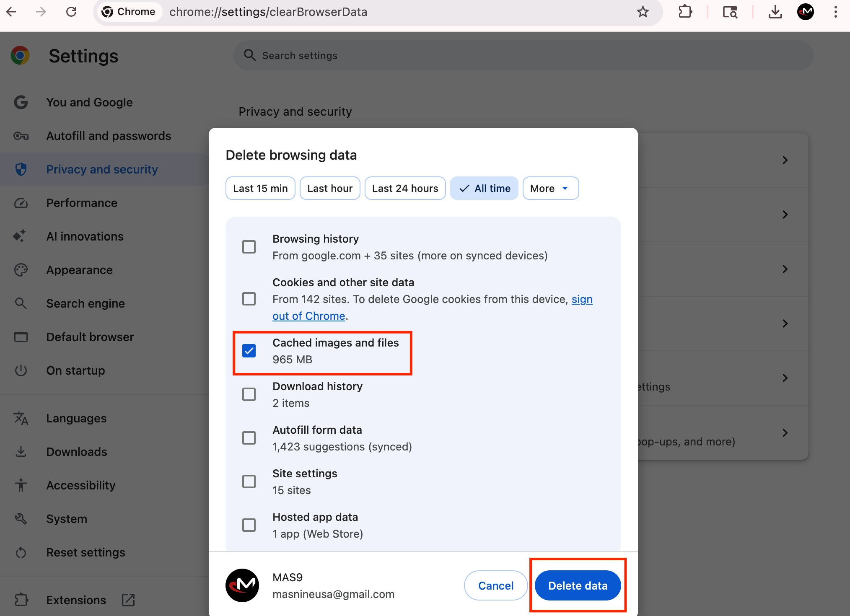Select the On startup power icon
850x616 pixels.
21,370
